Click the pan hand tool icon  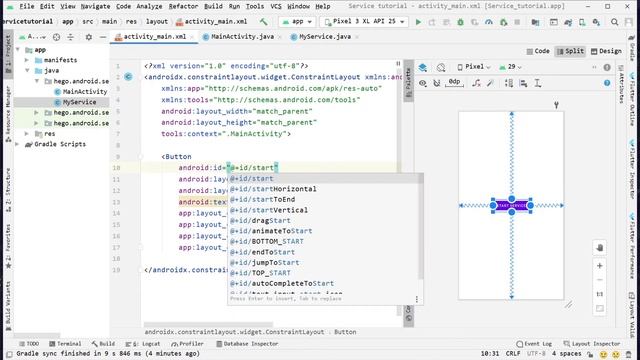(600, 247)
